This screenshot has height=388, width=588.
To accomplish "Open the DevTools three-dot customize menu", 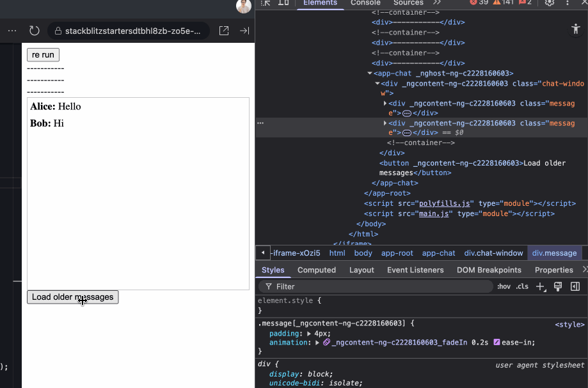I will (568, 3).
